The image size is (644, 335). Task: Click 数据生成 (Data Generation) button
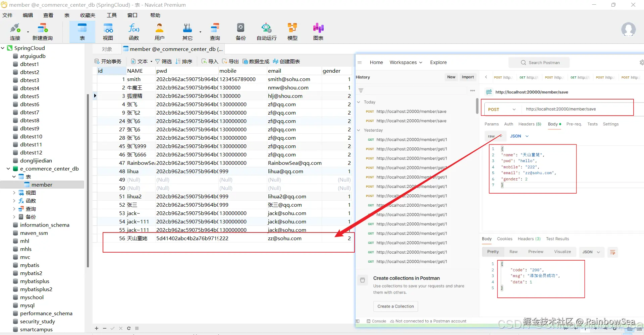click(256, 61)
